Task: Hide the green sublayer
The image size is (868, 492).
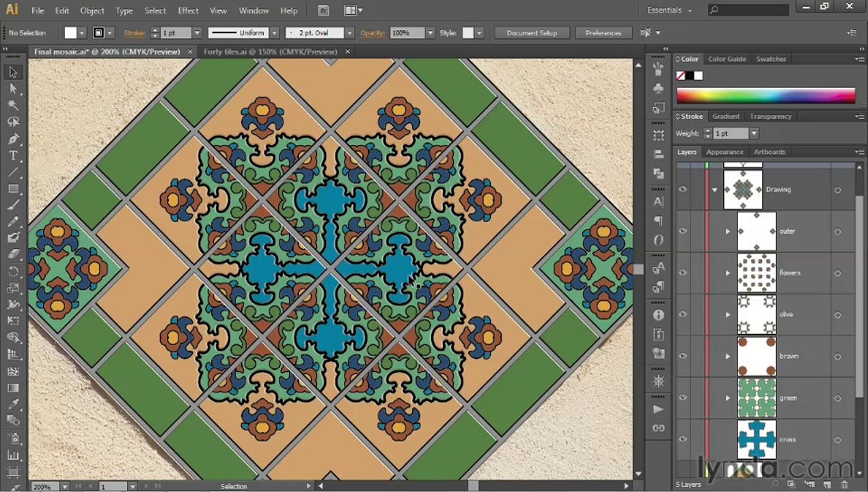Action: (x=683, y=398)
